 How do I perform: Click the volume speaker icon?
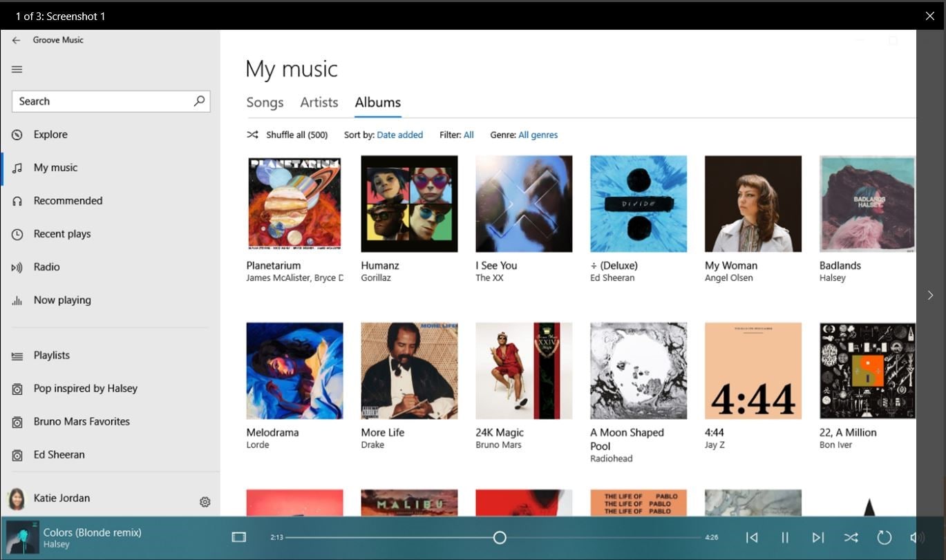pos(917,537)
